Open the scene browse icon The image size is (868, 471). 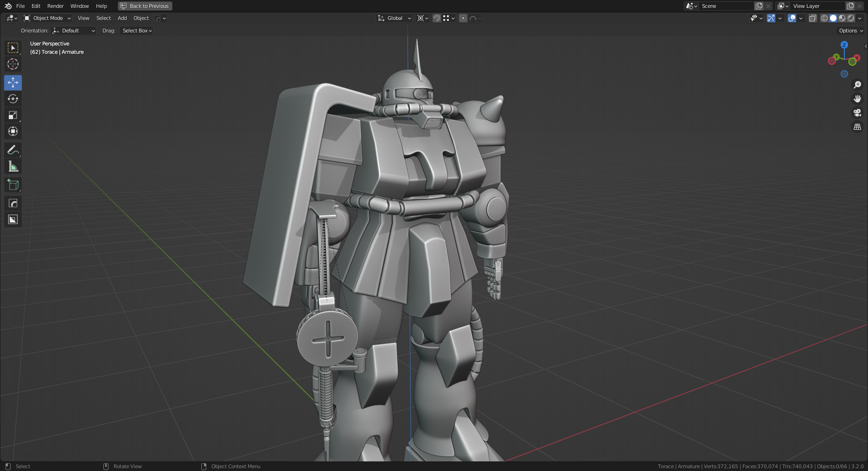coord(691,6)
